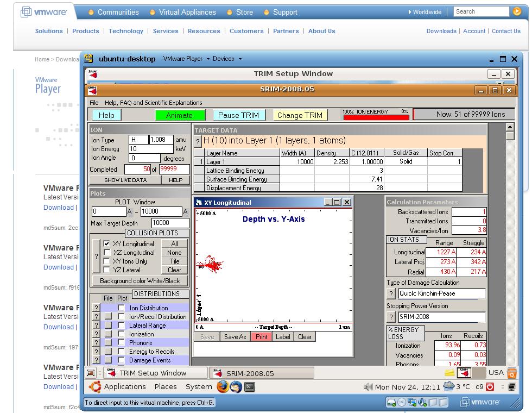Check the Plot box for Ion/Recoil Distribution

click(x=121, y=316)
